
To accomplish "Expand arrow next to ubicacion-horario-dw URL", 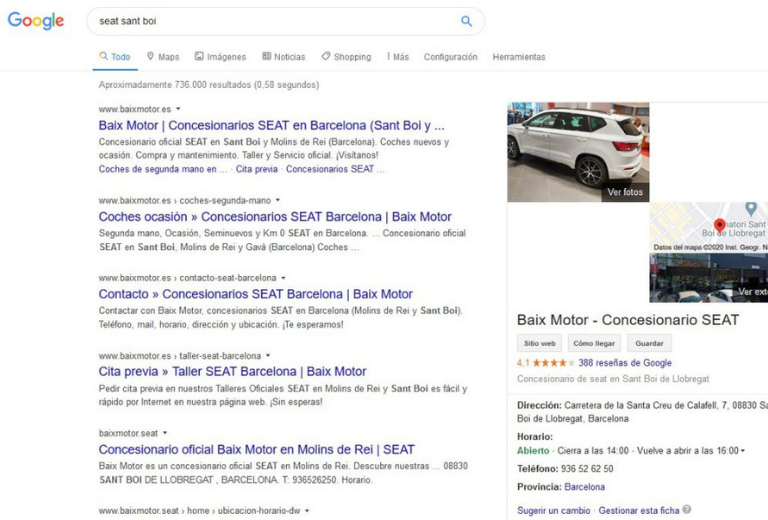I will coord(307,511).
